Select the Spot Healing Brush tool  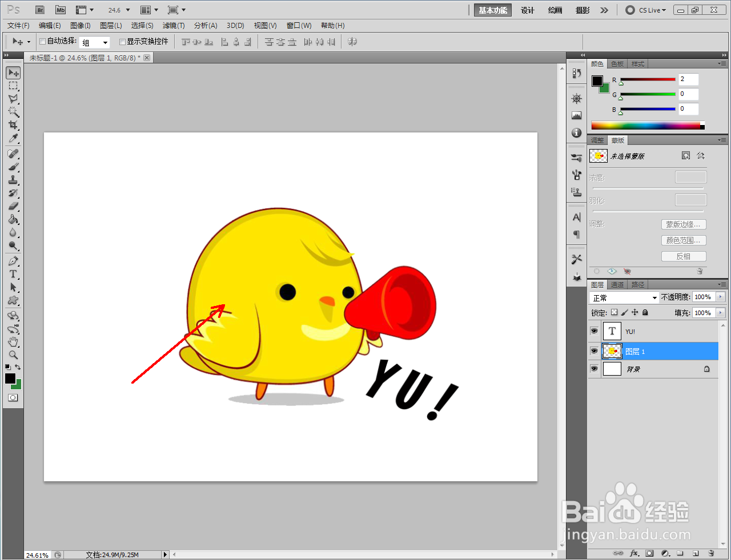coord(13,154)
